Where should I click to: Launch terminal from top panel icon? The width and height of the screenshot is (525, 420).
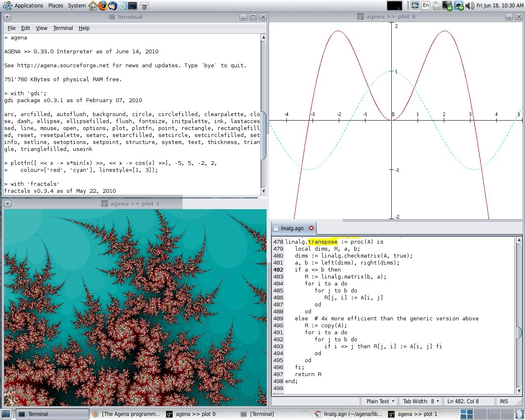pos(132,6)
